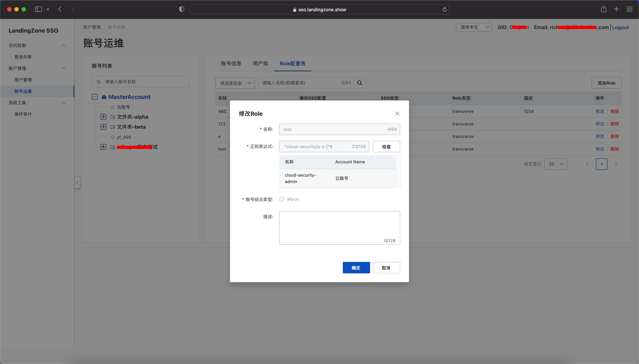
Task: Click the 确定 confirm button
Action: [356, 268]
